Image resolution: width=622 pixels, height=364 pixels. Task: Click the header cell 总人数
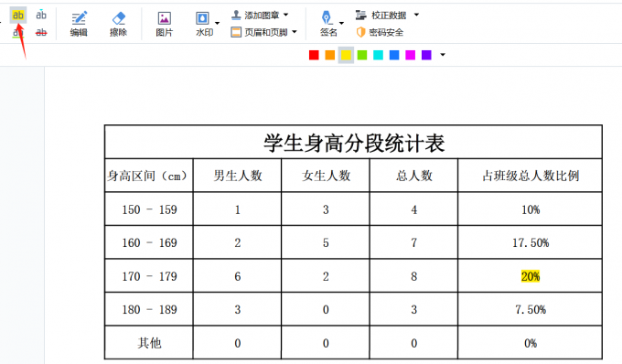point(414,176)
